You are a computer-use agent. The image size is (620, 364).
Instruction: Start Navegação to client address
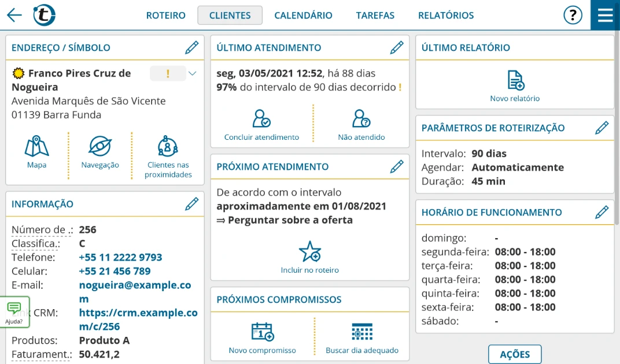pos(100,147)
